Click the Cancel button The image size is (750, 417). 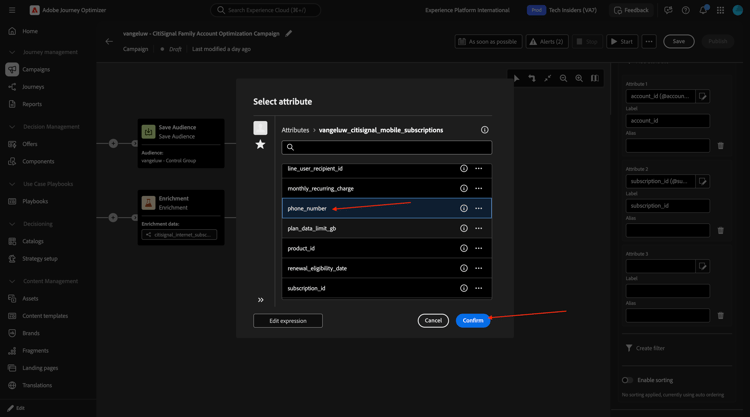[433, 320]
